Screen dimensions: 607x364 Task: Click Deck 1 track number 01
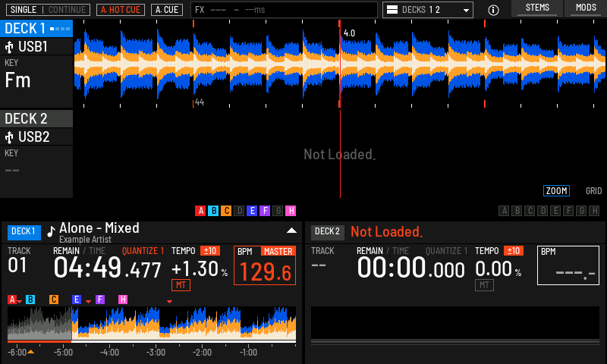tap(17, 265)
